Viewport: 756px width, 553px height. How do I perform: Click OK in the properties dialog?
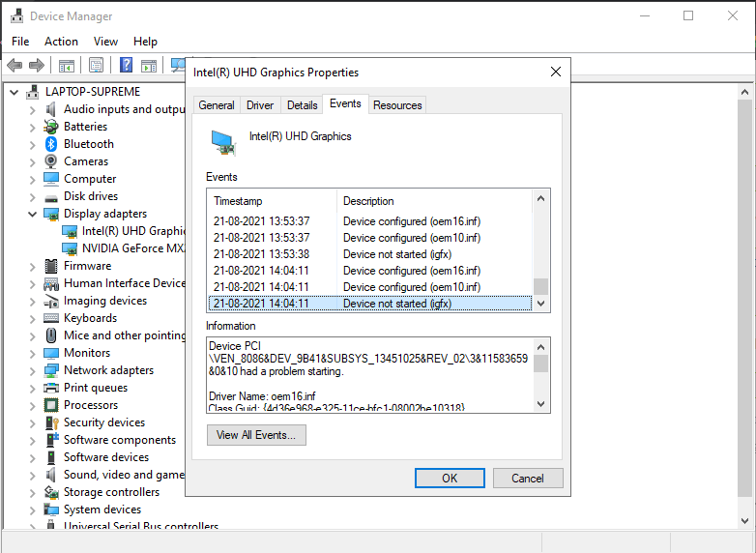point(450,479)
